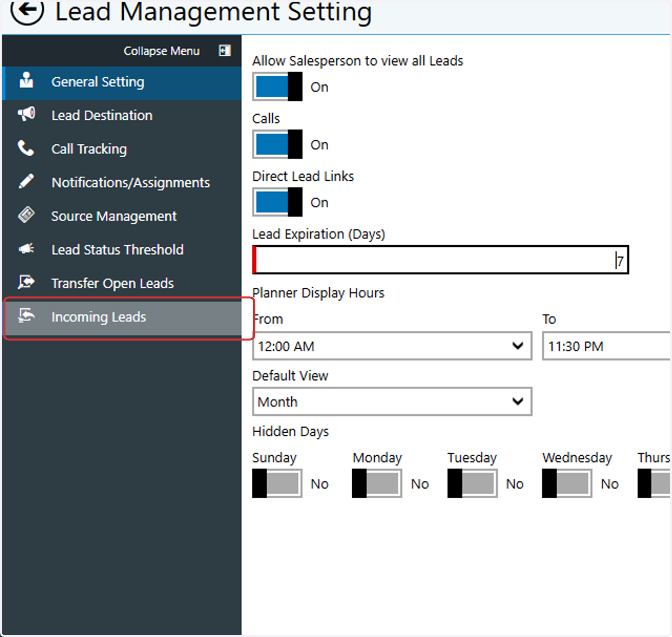This screenshot has width=672, height=637.
Task: Click the Collapse Menu text
Action: (161, 51)
